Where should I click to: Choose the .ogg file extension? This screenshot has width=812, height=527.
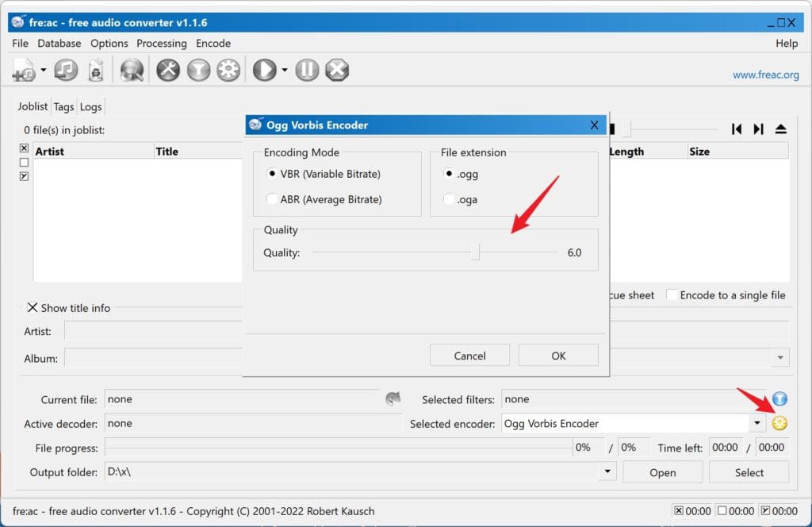coord(461,174)
